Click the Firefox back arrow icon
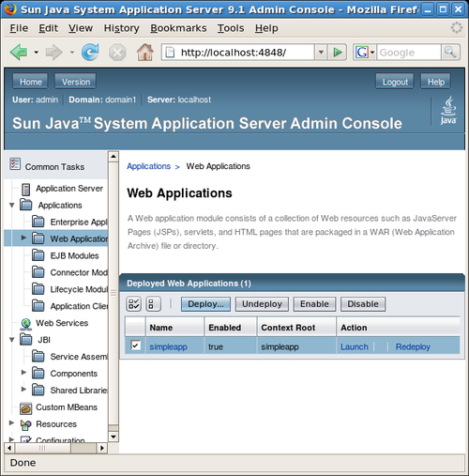Screen dimensions: 469x476 pyautogui.click(x=19, y=52)
